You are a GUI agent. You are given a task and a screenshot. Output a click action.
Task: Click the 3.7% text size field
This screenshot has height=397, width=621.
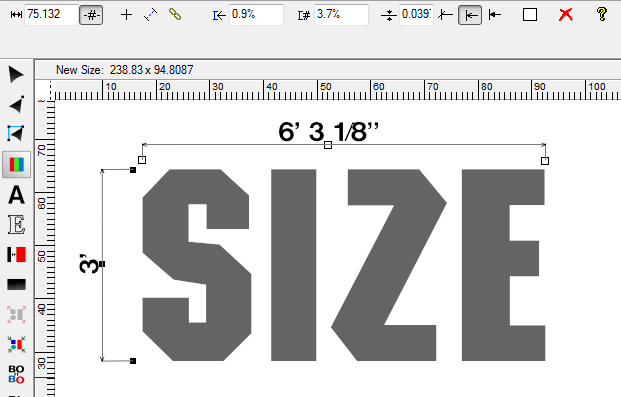tap(341, 15)
